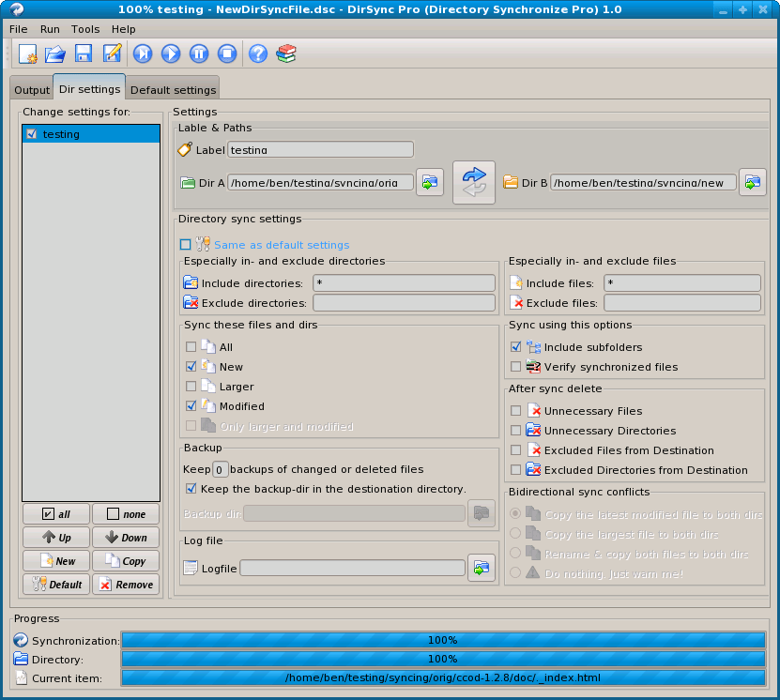The height and width of the screenshot is (700, 780).
Task: Click the Include directories input field
Action: coord(404,282)
